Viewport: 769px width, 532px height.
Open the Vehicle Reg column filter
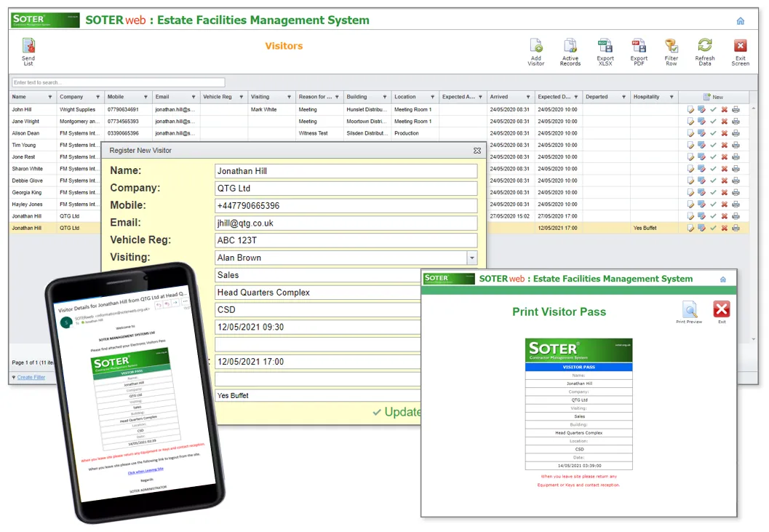pyautogui.click(x=242, y=98)
